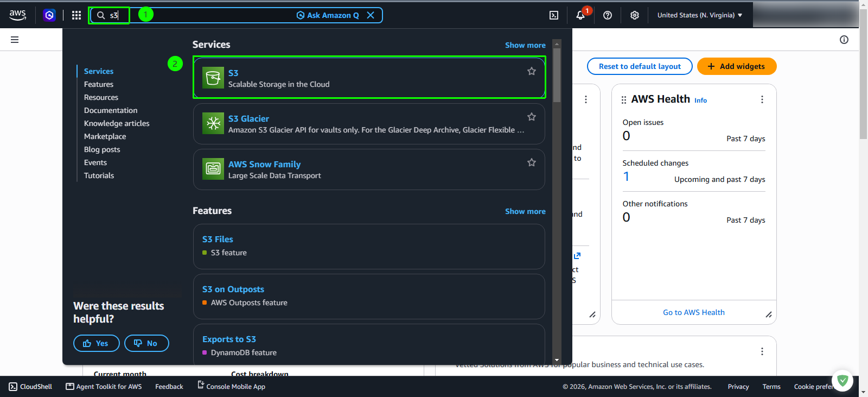Star the AWS Snow Family service
This screenshot has width=868, height=397.
click(532, 162)
